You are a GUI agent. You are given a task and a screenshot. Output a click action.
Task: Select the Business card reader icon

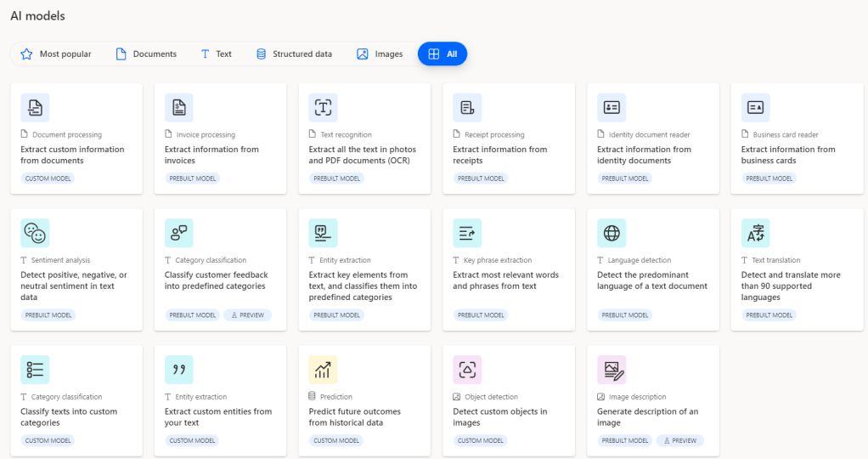[x=756, y=108]
